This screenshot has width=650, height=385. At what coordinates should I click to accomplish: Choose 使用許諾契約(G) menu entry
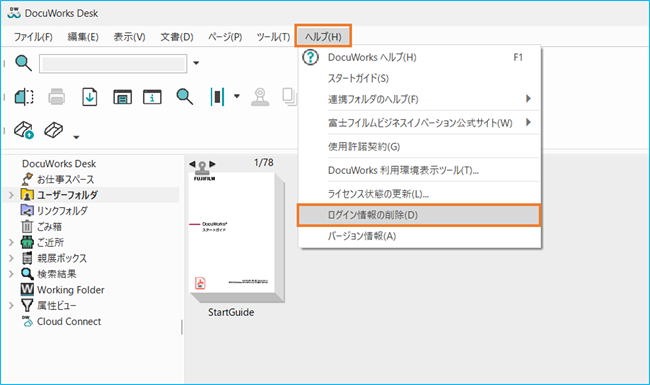click(420, 146)
